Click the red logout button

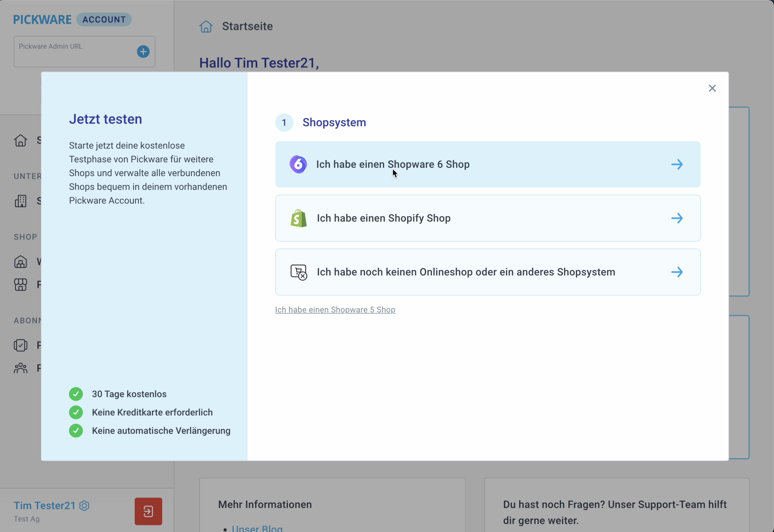pyautogui.click(x=148, y=511)
